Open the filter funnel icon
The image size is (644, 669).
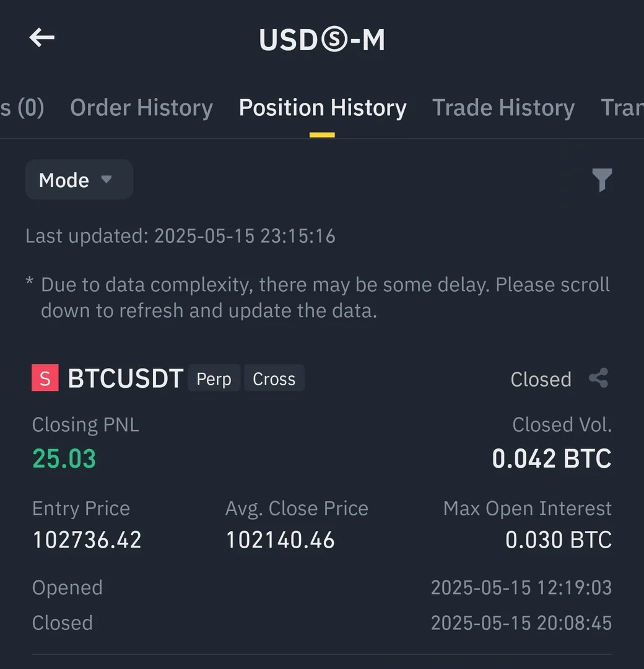[601, 180]
